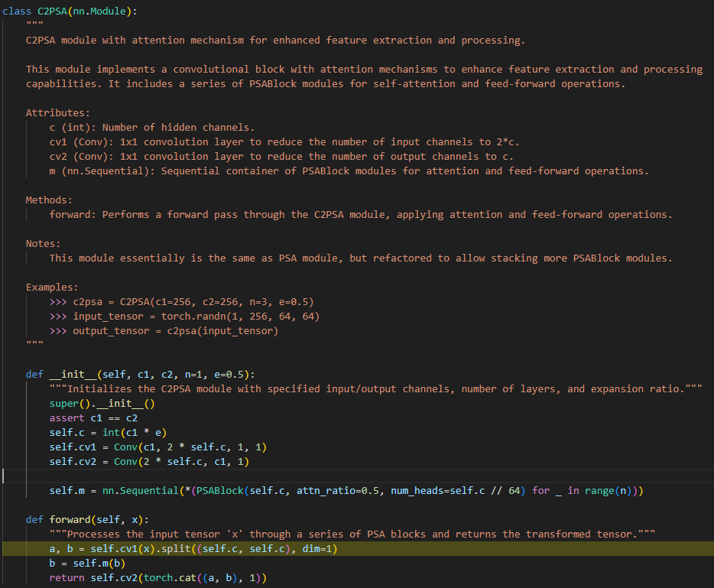Click the 'self.c = int(c1 * e)' line
Viewport: 714px width, 588px height.
coord(108,433)
